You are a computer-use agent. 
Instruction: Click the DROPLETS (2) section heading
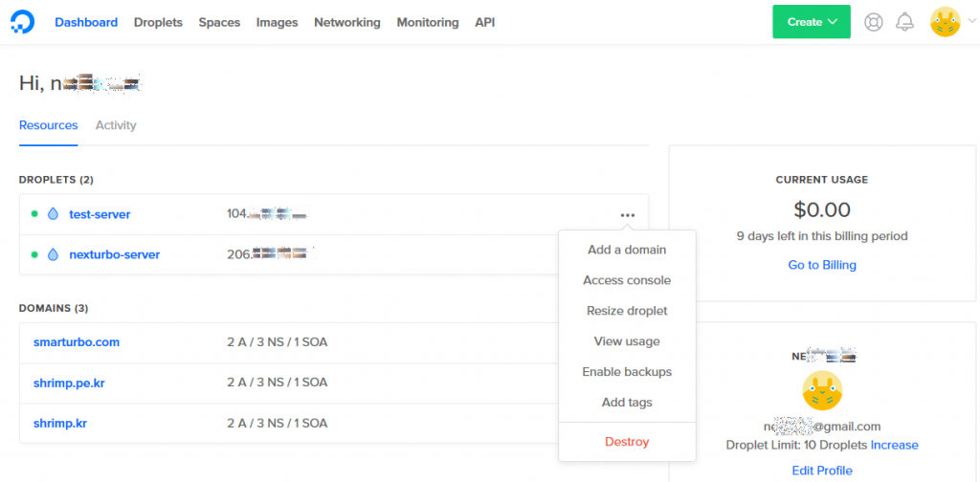point(56,180)
